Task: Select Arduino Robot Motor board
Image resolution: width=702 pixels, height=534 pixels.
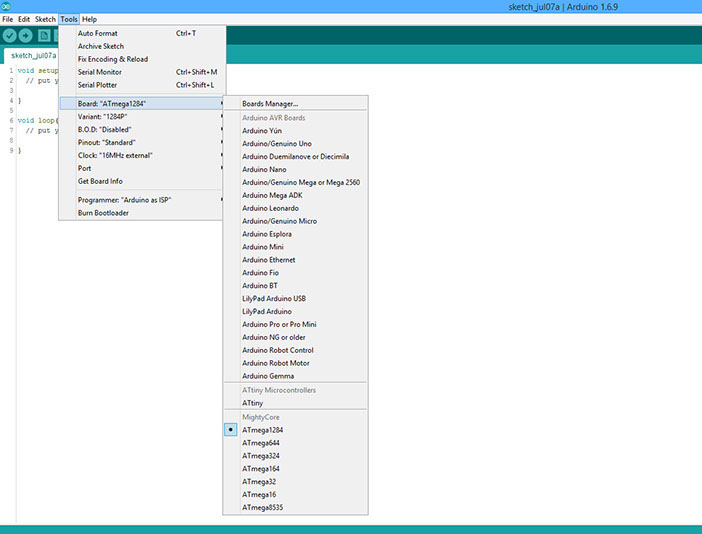Action: pos(295,363)
